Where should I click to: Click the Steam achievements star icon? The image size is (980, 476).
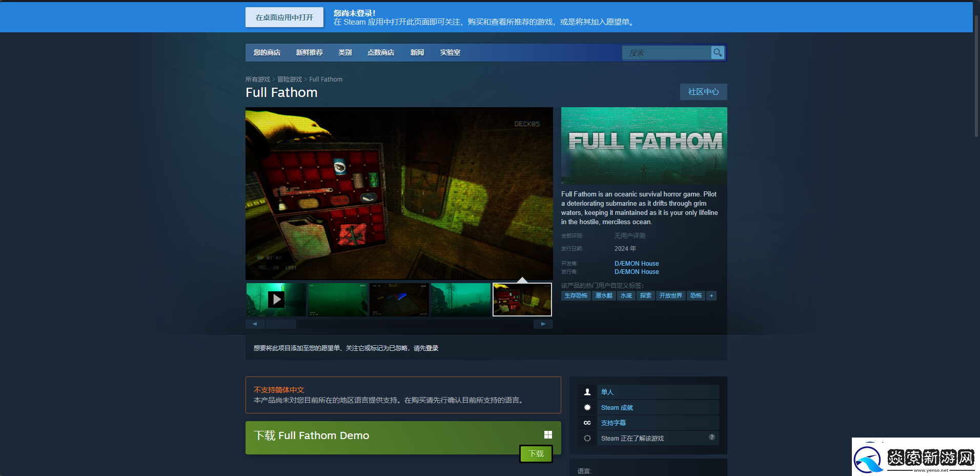click(x=587, y=407)
